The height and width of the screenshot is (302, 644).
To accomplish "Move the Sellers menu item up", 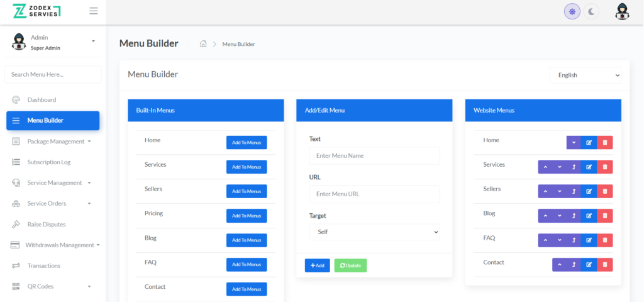I will click(x=545, y=191).
